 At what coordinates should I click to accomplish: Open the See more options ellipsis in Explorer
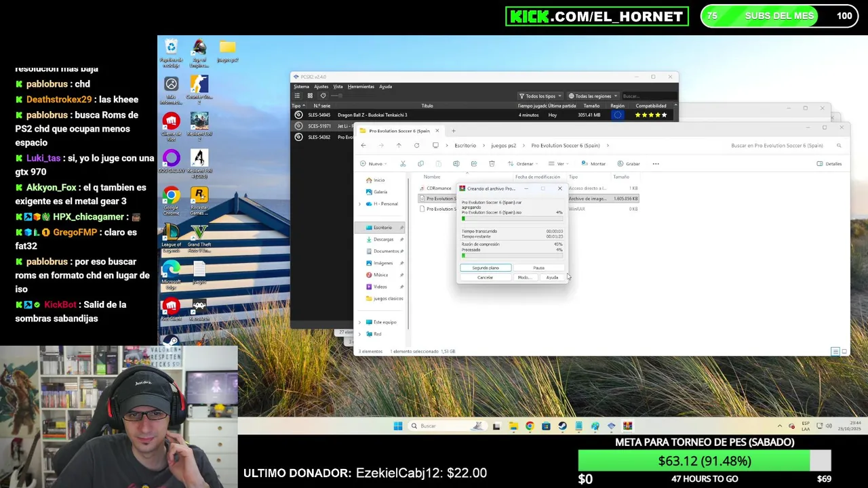[x=656, y=163]
